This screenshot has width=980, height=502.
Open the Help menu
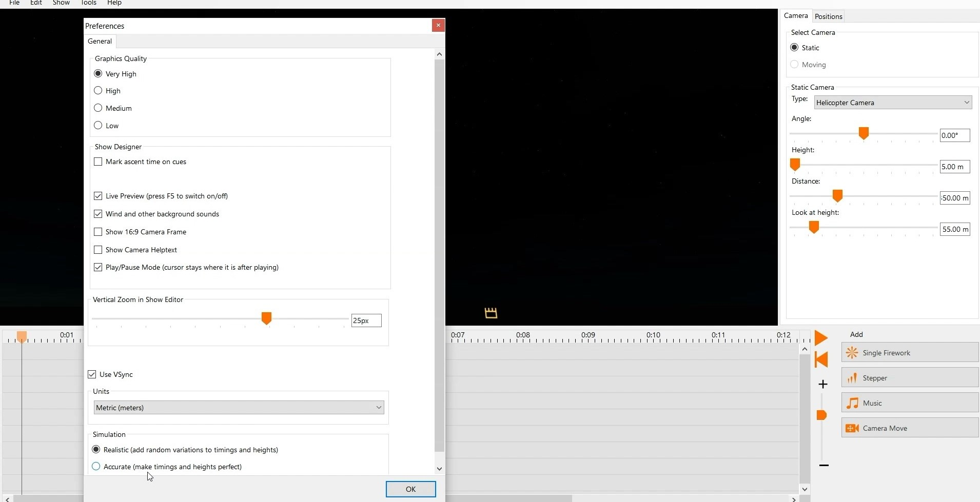pyautogui.click(x=114, y=3)
